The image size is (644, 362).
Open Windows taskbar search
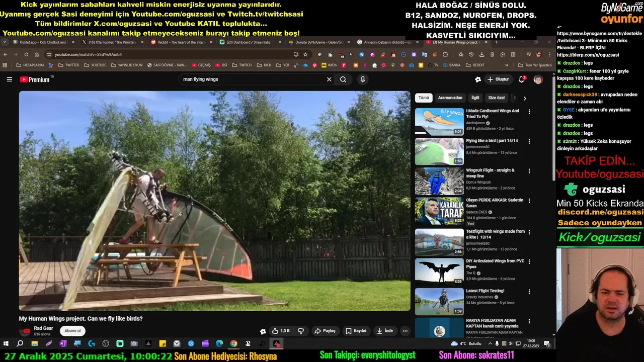tap(20, 344)
